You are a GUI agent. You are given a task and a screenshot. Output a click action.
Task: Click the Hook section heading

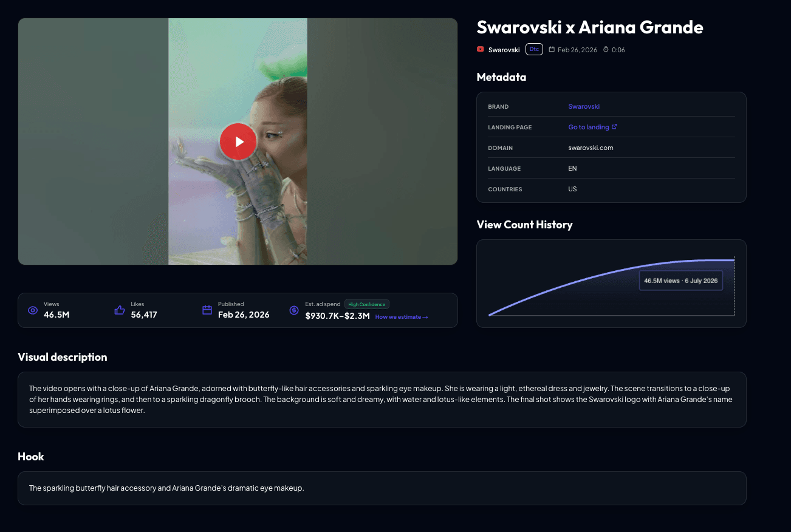click(x=31, y=457)
